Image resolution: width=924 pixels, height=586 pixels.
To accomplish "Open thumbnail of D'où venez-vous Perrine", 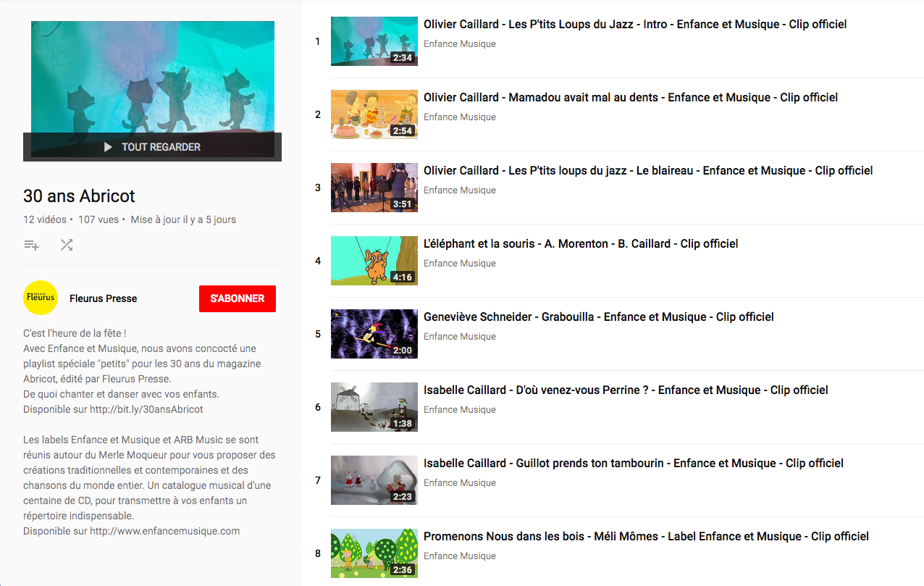I will 374,407.
